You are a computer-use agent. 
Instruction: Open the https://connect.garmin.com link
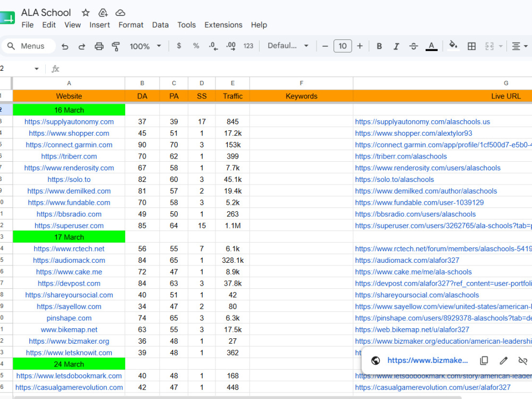(69, 145)
